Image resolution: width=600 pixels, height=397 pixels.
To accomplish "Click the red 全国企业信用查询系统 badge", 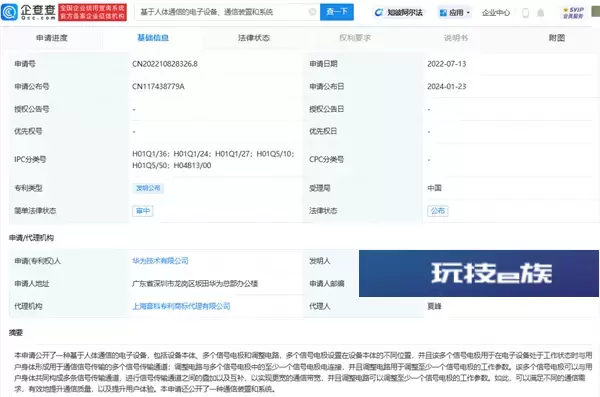I will coord(93,12).
